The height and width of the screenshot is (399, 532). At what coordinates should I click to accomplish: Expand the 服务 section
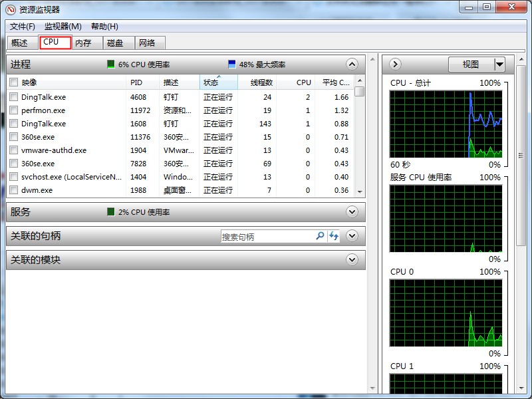352,211
